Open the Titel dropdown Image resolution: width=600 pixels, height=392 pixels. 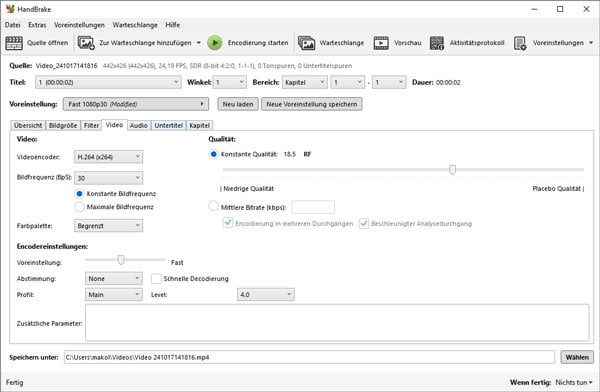coord(108,82)
